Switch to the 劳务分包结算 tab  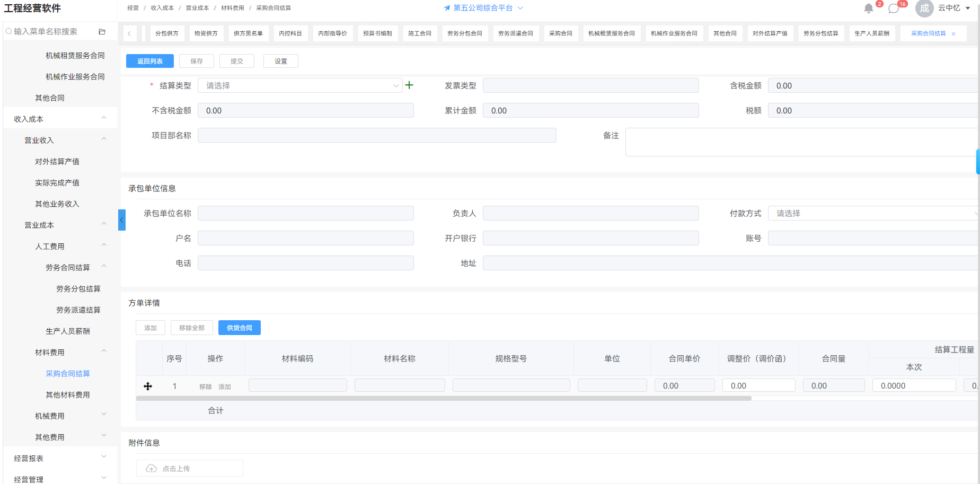[820, 33]
